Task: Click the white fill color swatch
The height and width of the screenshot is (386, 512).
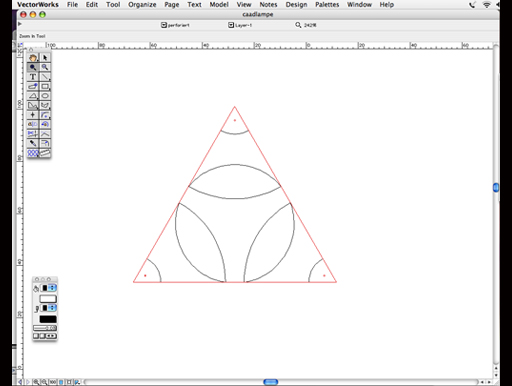Action: 48,299
